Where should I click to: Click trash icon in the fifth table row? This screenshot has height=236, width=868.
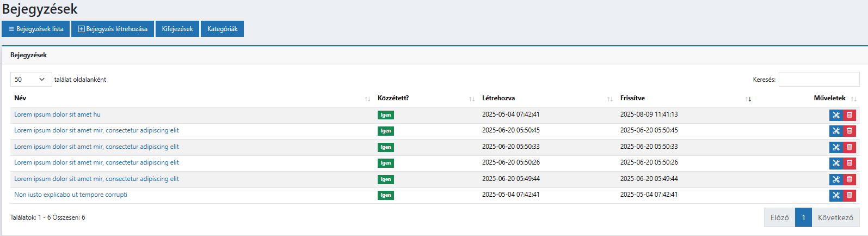click(849, 179)
